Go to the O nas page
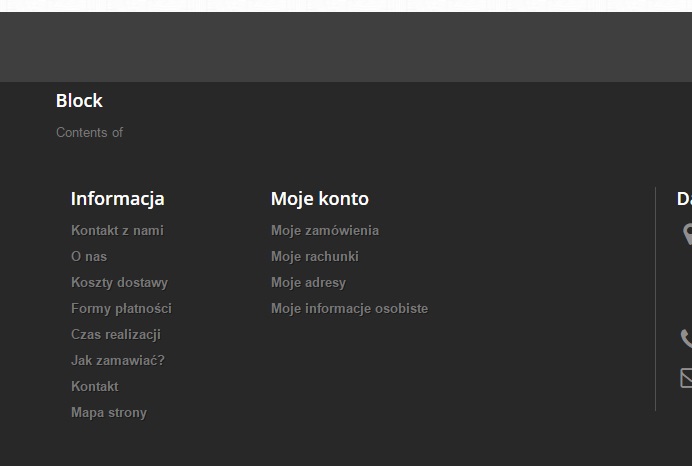The width and height of the screenshot is (692, 466). (89, 256)
